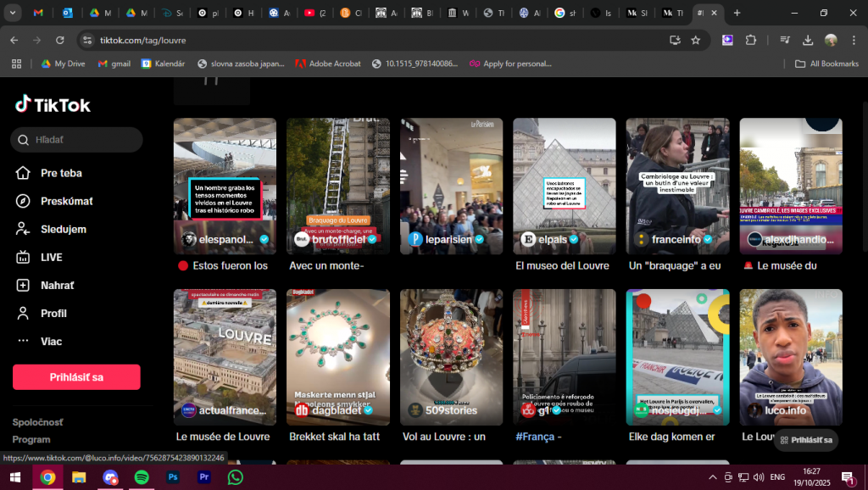Open the Chrome tab search dropdown
Image resolution: width=868 pixels, height=490 pixels.
coord(14,13)
